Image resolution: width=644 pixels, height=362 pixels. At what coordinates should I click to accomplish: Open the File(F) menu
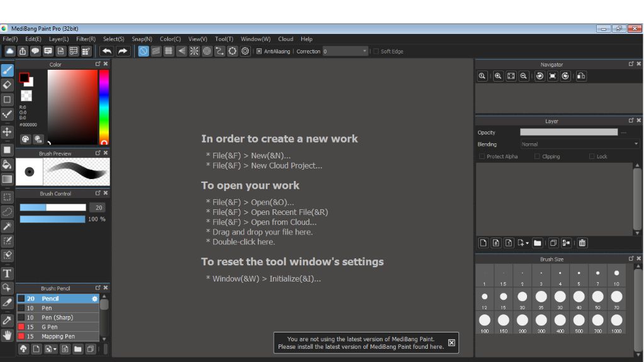[10, 39]
